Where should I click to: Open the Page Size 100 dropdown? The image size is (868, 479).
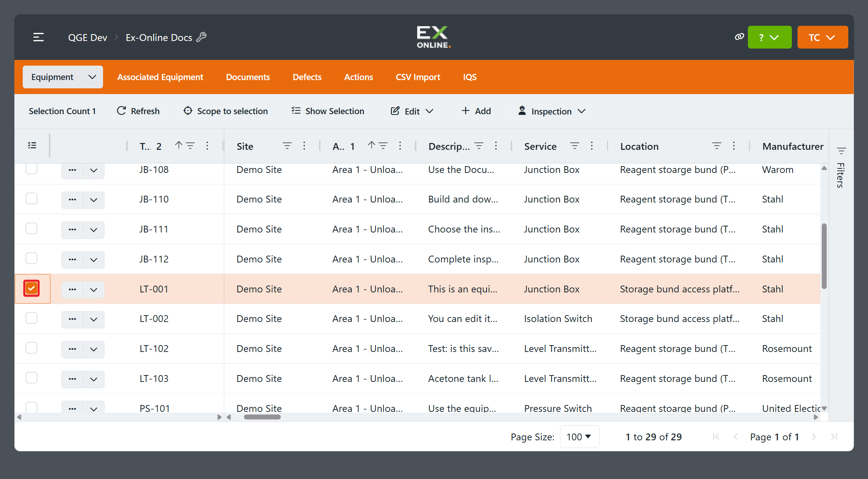coord(579,437)
